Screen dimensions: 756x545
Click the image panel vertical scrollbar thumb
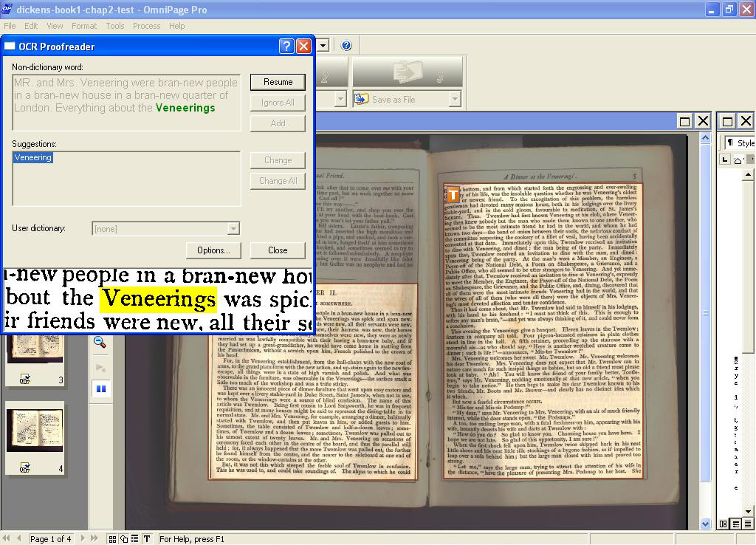pyautogui.click(x=705, y=313)
